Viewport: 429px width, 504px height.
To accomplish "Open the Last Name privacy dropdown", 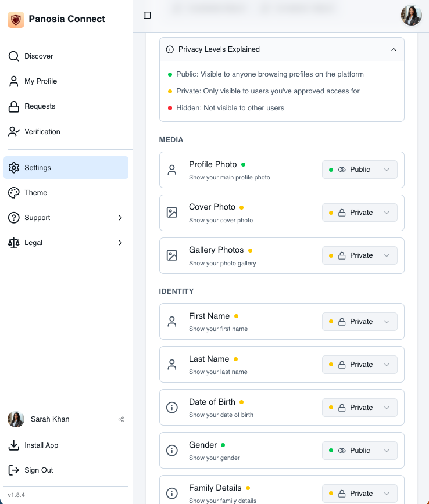I will (x=359, y=365).
